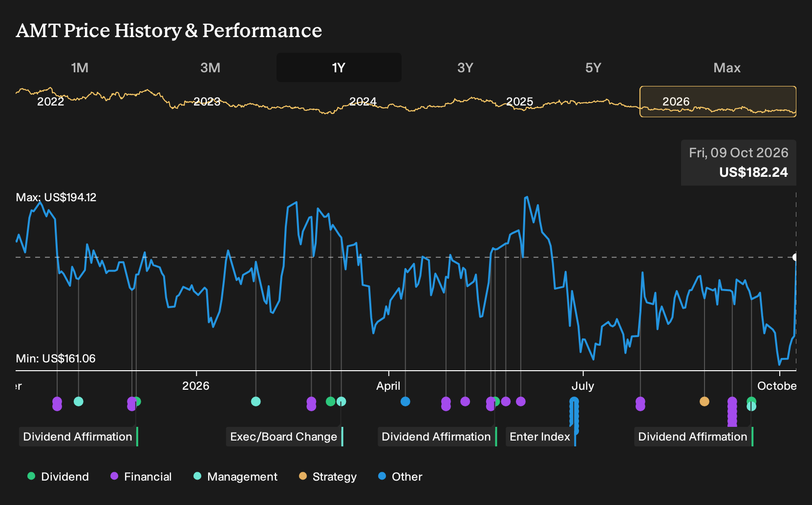This screenshot has height=505, width=812.
Task: Jump to 2022 on mini overview chart
Action: [x=51, y=102]
